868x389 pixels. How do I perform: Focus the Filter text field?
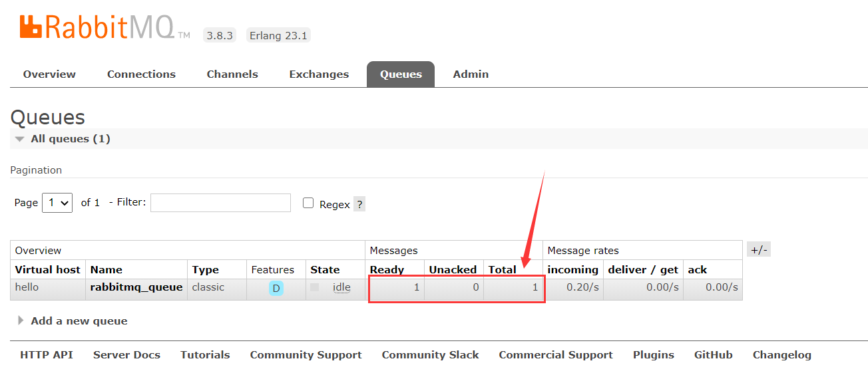[x=220, y=203]
